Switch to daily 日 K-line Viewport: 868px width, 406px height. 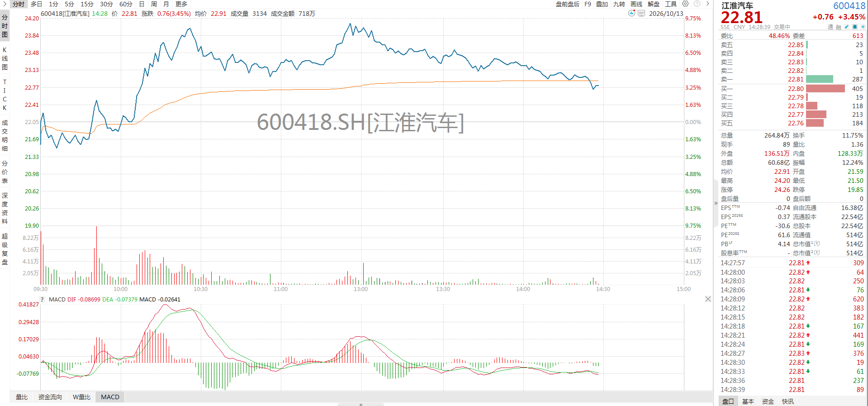tap(142, 4)
